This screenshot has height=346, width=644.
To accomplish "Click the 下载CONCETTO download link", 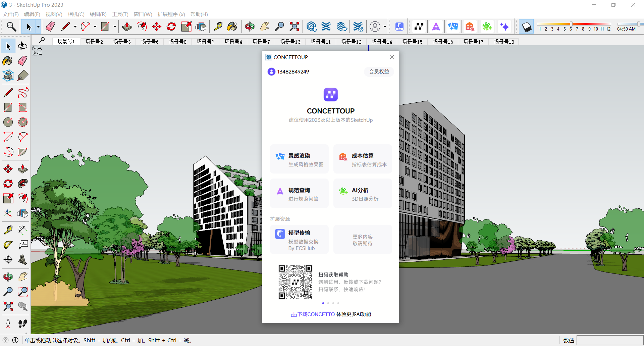I will (316, 314).
